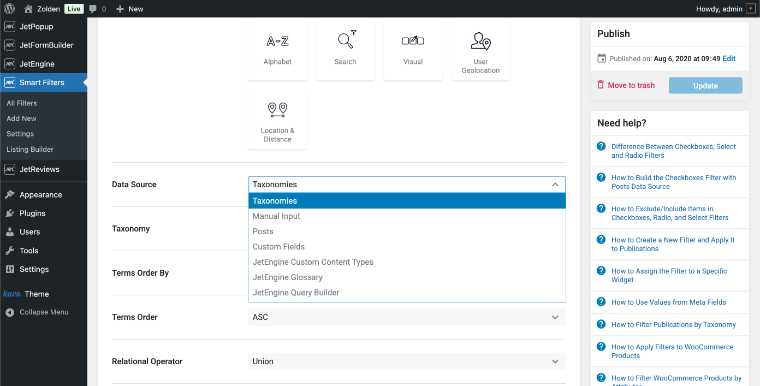Click the calendar icon next to Published on

602,59
